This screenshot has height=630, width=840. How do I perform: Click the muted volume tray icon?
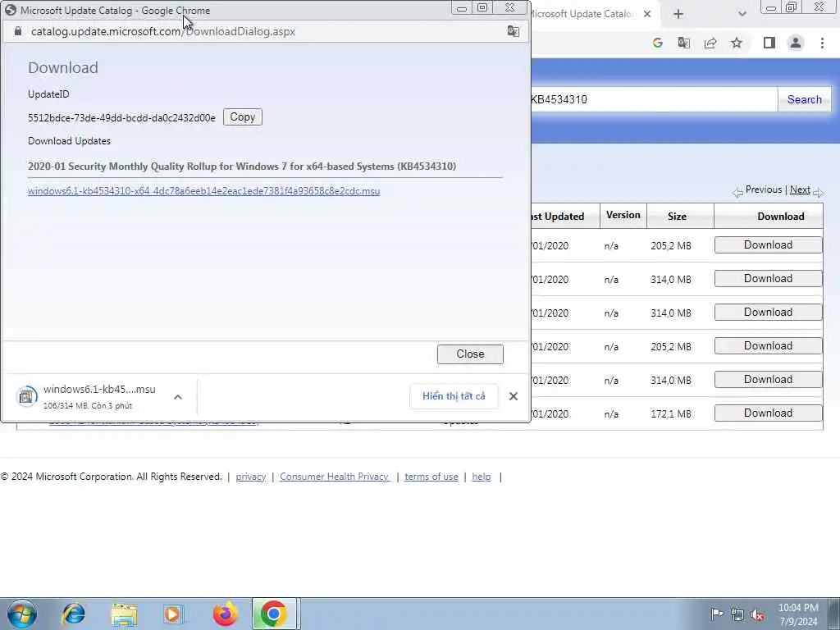(x=757, y=614)
